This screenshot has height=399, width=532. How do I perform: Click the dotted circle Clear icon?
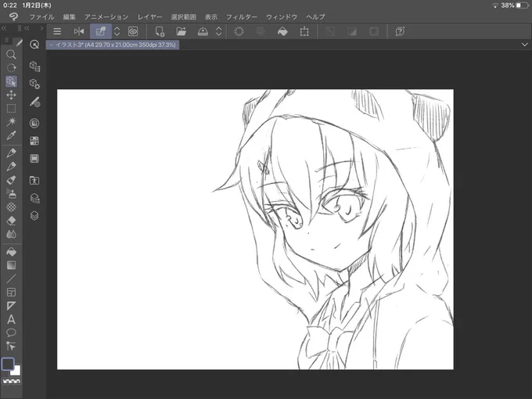pos(239,31)
